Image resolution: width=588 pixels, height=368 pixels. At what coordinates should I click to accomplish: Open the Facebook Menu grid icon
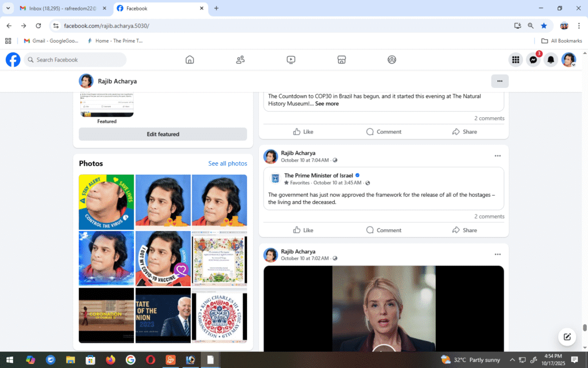coord(516,60)
